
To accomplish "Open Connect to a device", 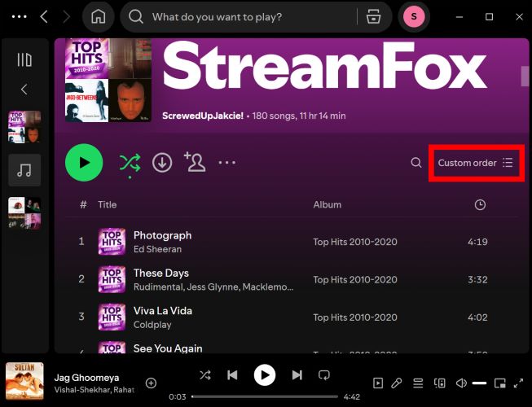I will pyautogui.click(x=440, y=383).
